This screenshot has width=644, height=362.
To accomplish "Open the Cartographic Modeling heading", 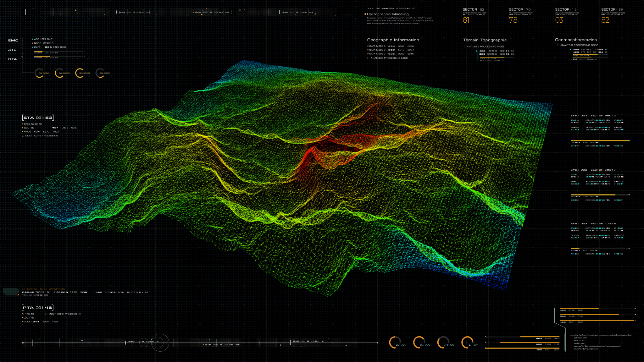I will tap(388, 14).
